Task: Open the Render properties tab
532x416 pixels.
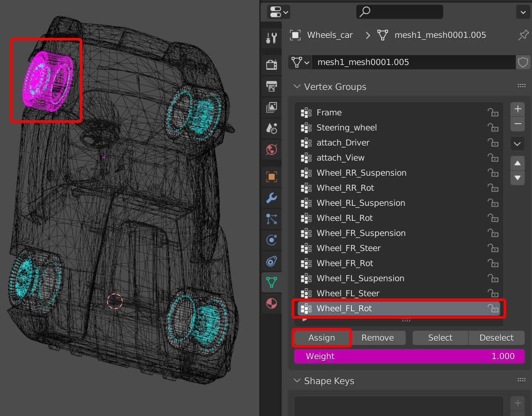Action: [271, 65]
